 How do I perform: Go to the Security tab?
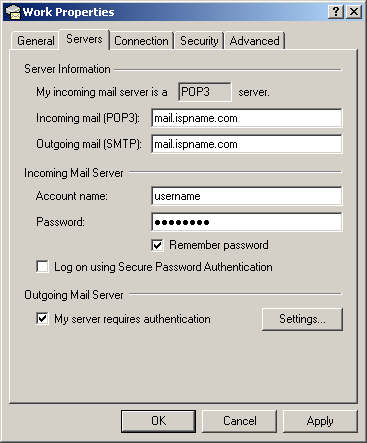click(x=199, y=41)
